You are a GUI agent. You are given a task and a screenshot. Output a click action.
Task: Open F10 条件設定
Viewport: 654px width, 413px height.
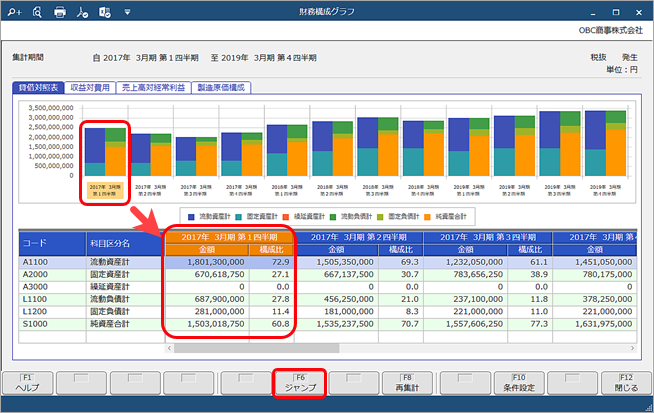coord(519,383)
